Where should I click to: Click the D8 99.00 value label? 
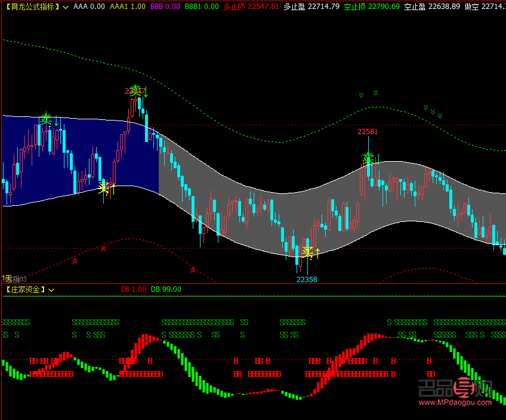(166, 289)
